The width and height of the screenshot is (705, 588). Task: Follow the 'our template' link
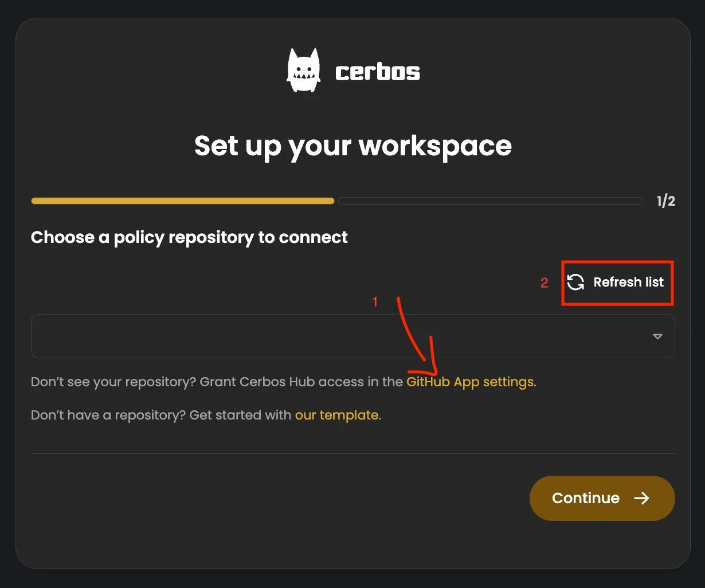(336, 415)
